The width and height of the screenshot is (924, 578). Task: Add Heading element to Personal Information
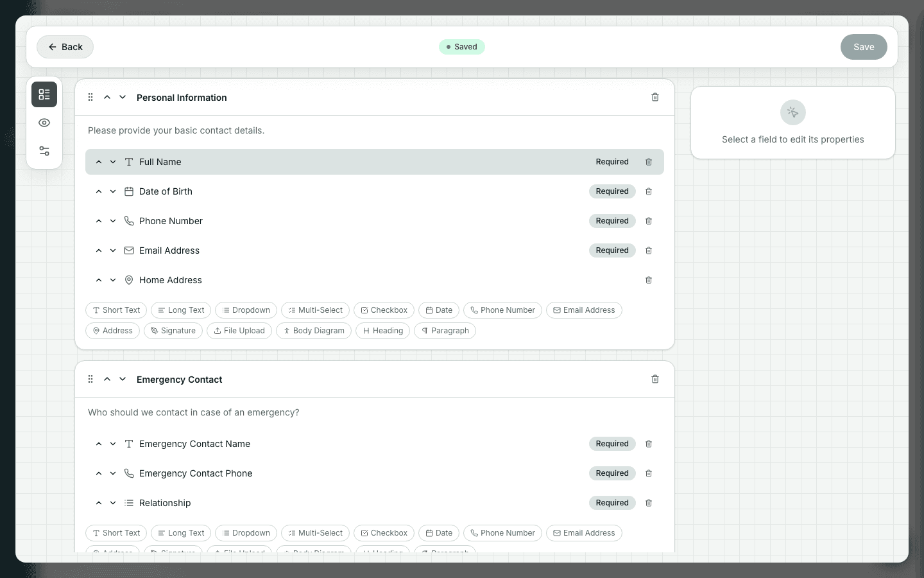tap(382, 331)
